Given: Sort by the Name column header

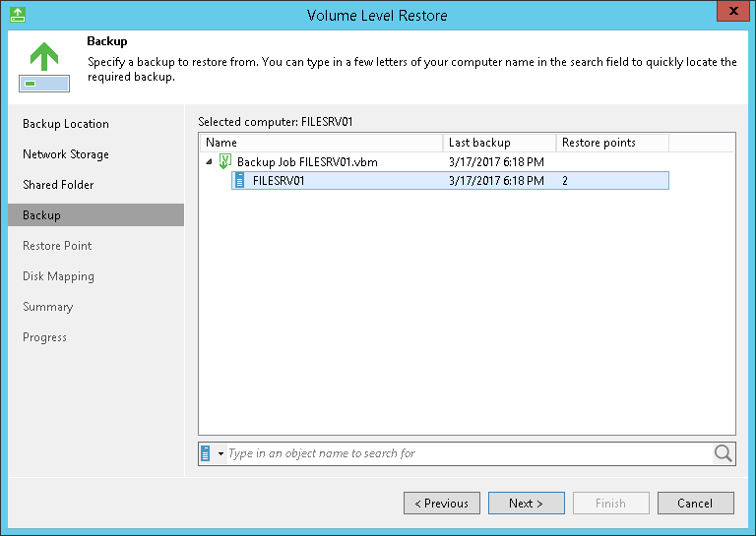Looking at the screenshot, I should (320, 143).
